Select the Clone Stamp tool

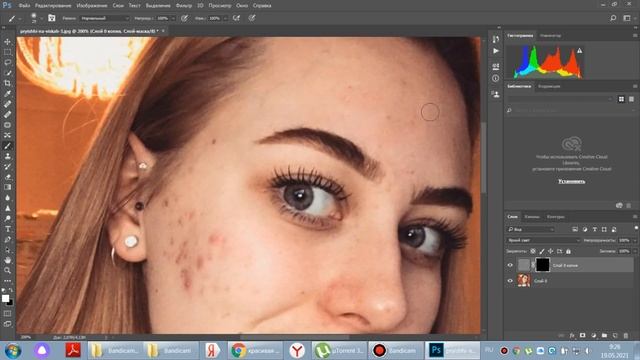coord(7,156)
